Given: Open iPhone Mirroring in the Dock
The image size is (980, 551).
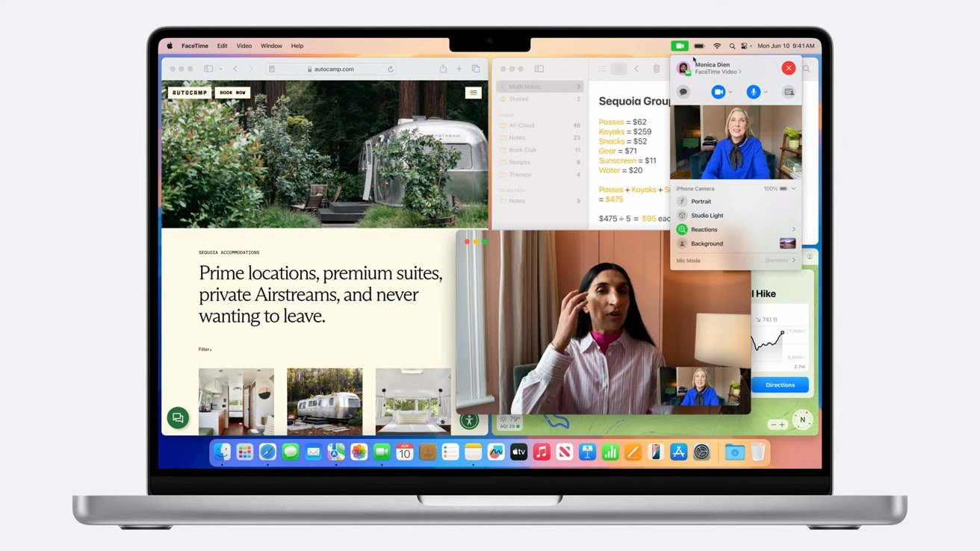Looking at the screenshot, I should click(x=656, y=452).
